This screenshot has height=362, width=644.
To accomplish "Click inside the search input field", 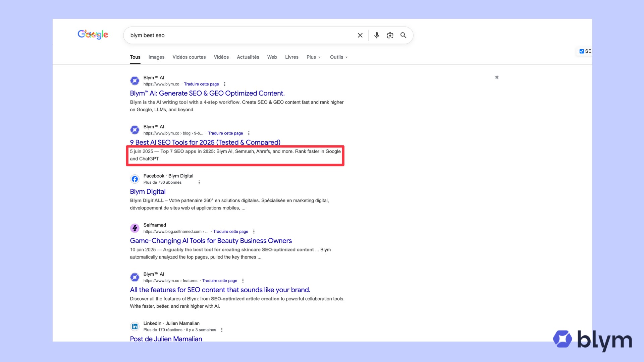I will [235, 35].
